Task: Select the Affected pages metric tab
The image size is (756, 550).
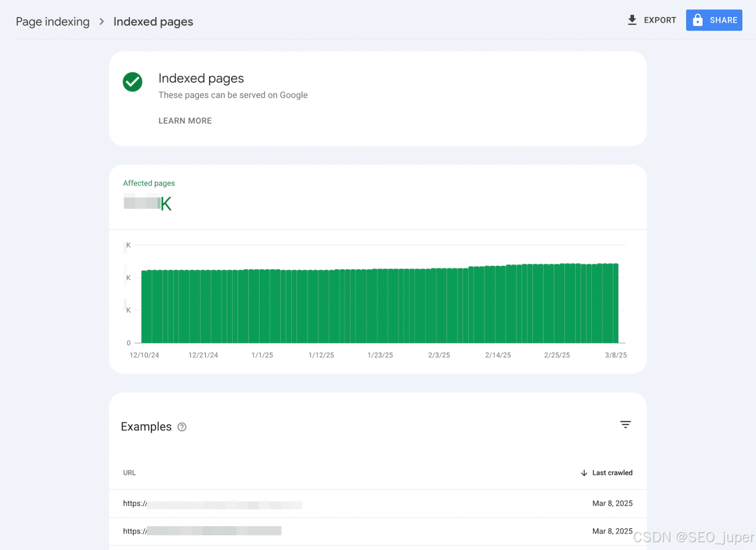Action: [149, 196]
